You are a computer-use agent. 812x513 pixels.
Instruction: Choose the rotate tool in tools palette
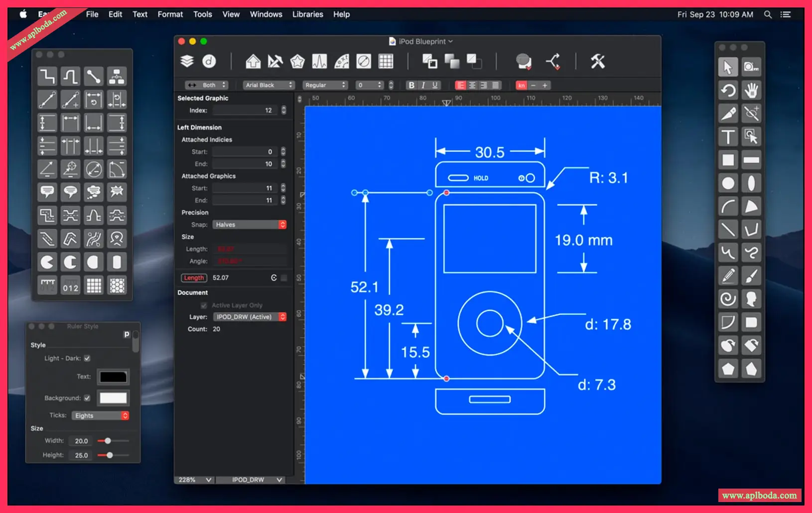(x=728, y=90)
